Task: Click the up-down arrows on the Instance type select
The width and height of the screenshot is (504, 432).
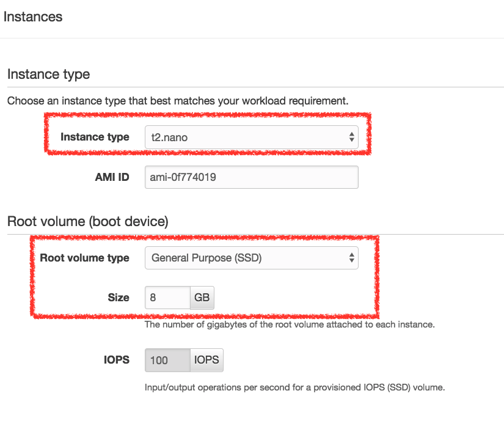Action: (352, 137)
